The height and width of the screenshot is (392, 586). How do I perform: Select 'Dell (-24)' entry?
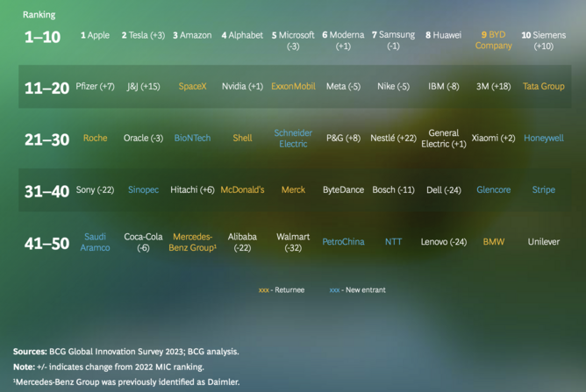[x=443, y=189]
